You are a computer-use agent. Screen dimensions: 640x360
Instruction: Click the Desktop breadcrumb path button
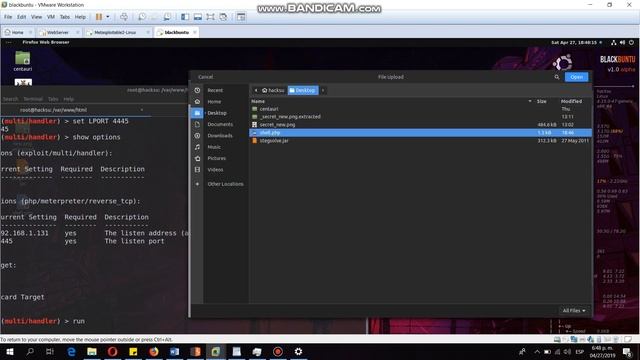click(303, 90)
